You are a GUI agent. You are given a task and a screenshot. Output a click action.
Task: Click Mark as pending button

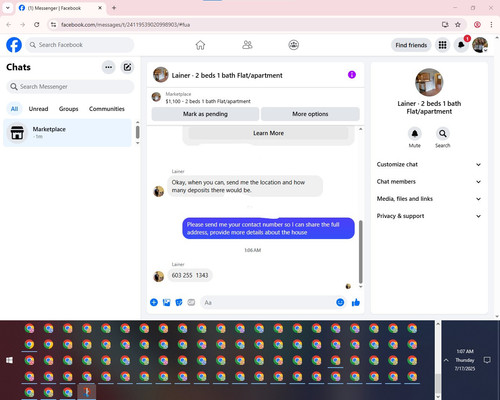point(205,114)
